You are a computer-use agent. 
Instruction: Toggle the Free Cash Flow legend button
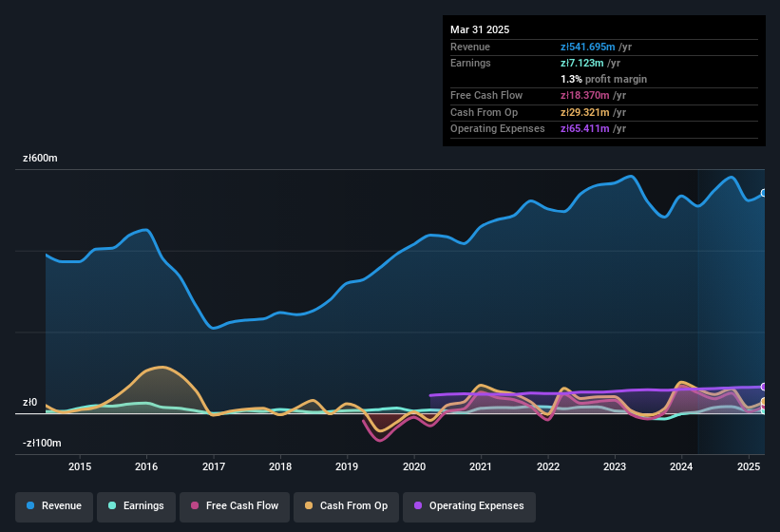[x=235, y=506]
